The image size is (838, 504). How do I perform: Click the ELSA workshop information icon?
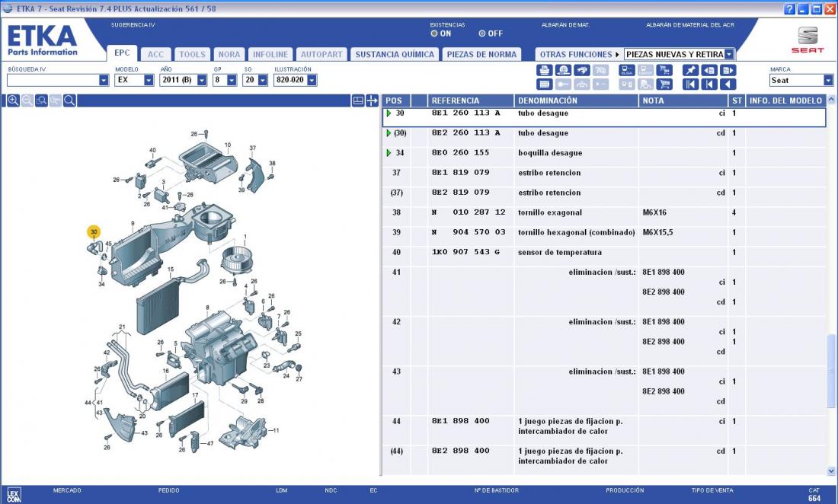point(627,71)
